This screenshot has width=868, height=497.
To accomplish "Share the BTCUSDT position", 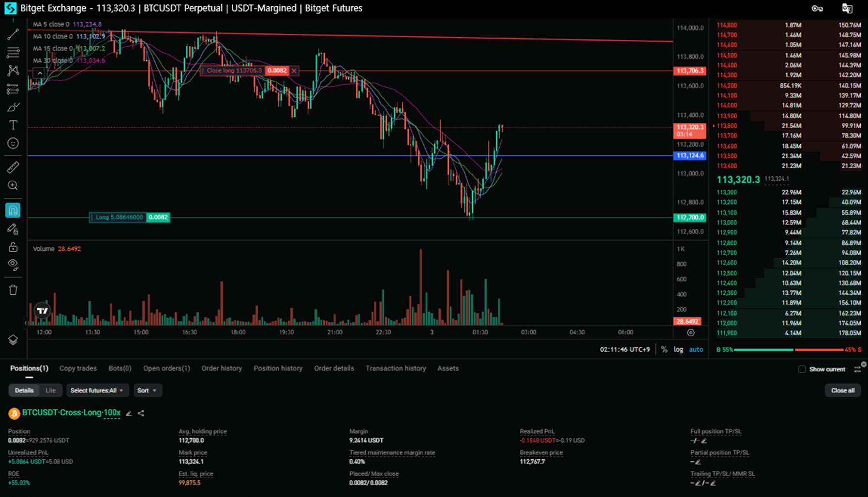I will (x=141, y=413).
